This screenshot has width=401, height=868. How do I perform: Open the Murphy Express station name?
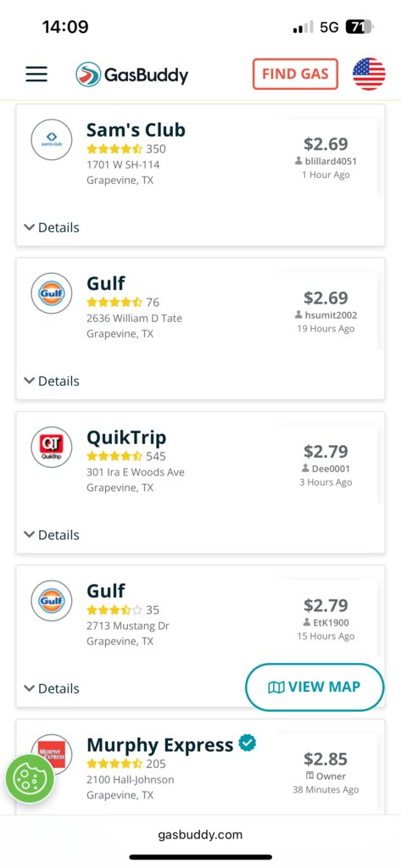point(160,745)
